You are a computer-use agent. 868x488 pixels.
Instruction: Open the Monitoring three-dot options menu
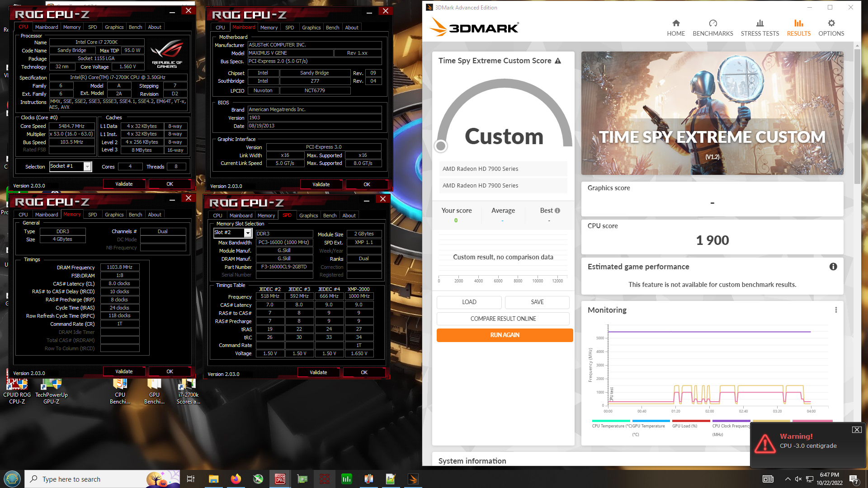pos(836,310)
